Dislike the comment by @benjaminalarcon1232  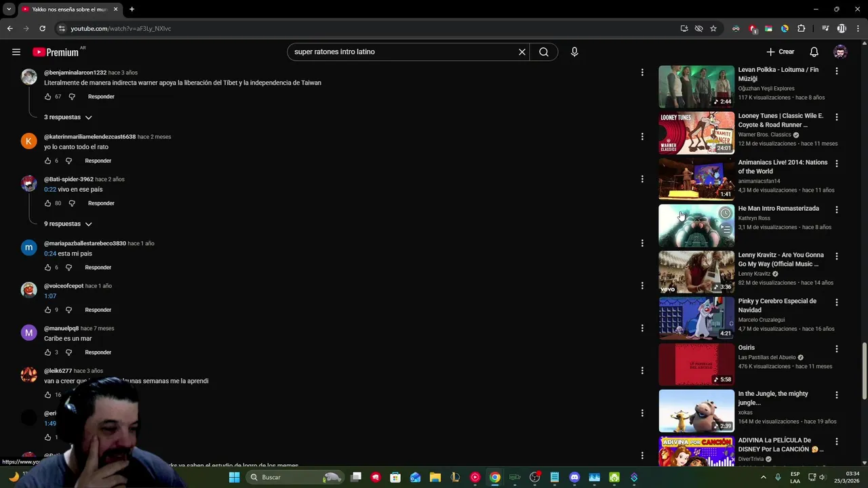(x=72, y=97)
